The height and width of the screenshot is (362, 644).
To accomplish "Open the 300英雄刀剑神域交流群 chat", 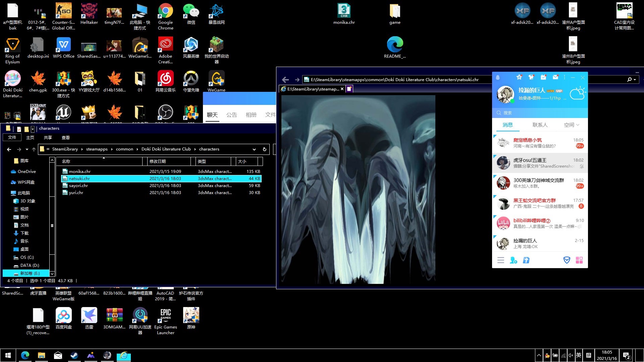I will pos(540,183).
